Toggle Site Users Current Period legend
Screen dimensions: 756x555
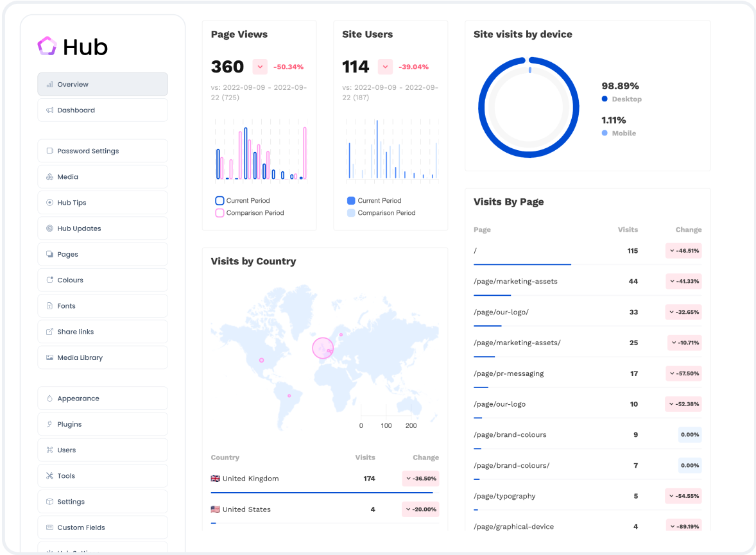pyautogui.click(x=374, y=201)
